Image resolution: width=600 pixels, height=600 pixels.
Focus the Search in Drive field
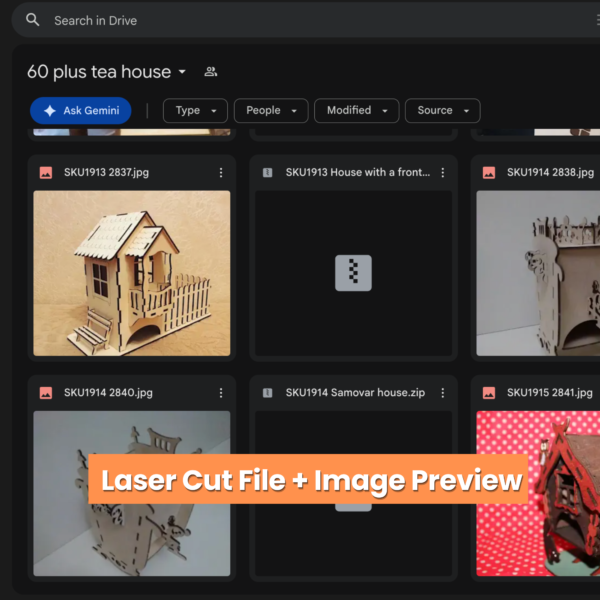[306, 20]
